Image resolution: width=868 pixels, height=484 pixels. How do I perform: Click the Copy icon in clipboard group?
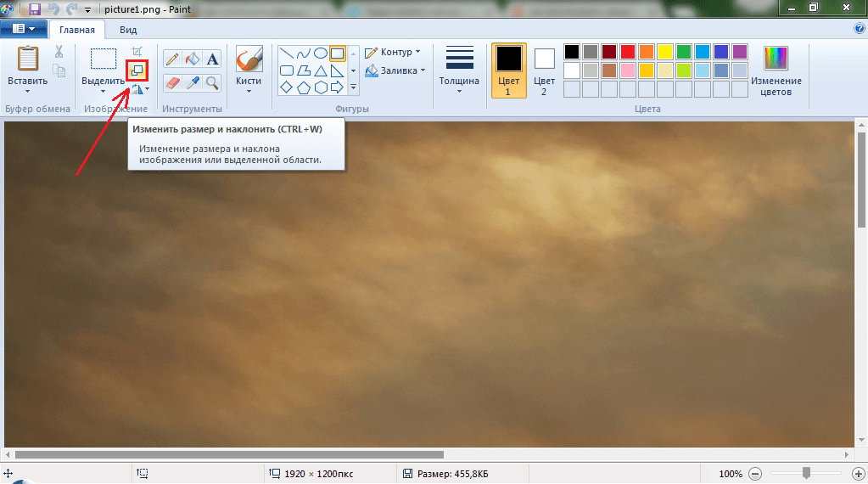pyautogui.click(x=59, y=70)
